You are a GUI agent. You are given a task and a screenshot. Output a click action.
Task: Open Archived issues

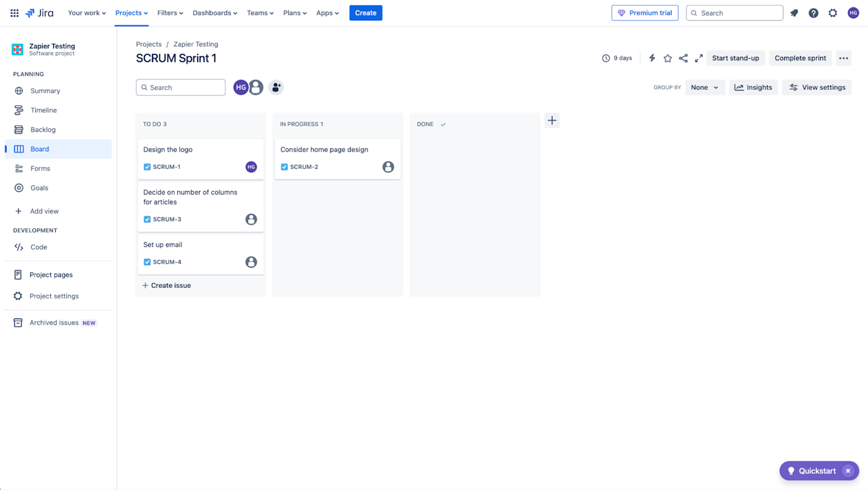tap(58, 323)
